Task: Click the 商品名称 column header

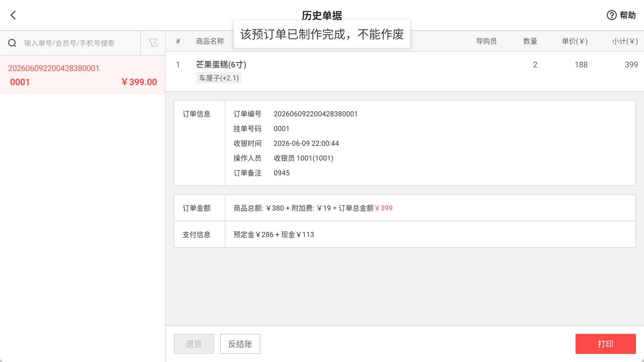Action: (x=210, y=41)
